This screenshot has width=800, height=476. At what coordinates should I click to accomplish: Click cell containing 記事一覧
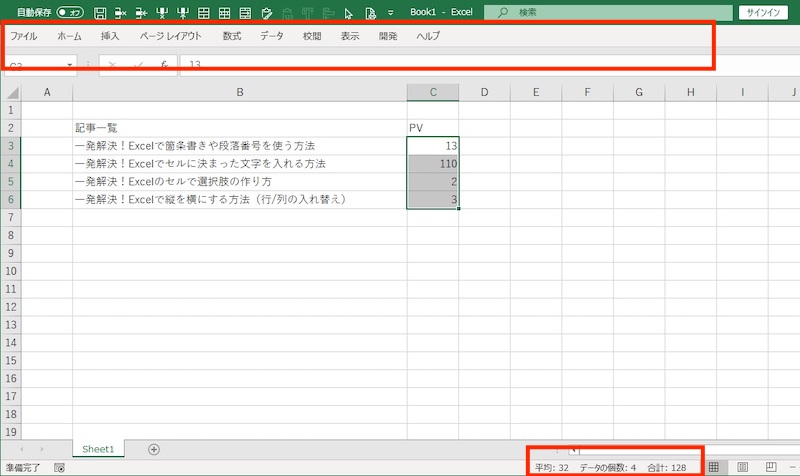tap(240, 128)
